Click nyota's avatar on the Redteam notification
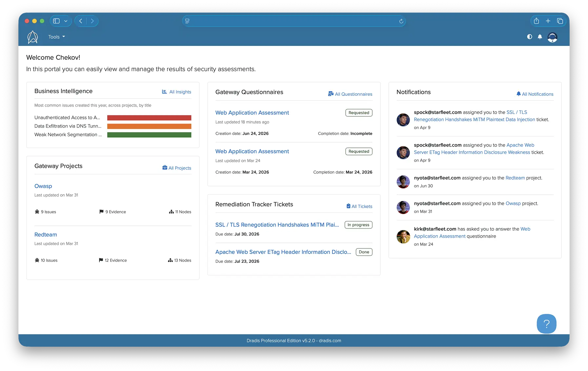Screen dimensions: 588x371 coord(403,182)
